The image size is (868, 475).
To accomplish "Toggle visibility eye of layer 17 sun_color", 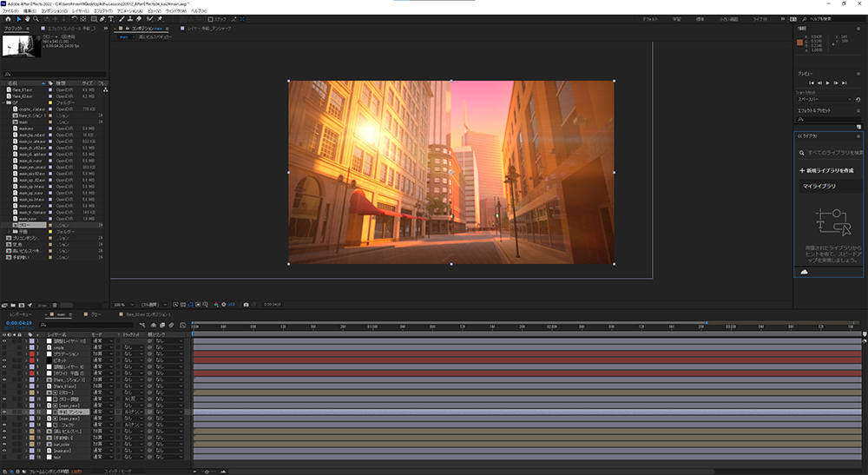I will click(x=4, y=444).
